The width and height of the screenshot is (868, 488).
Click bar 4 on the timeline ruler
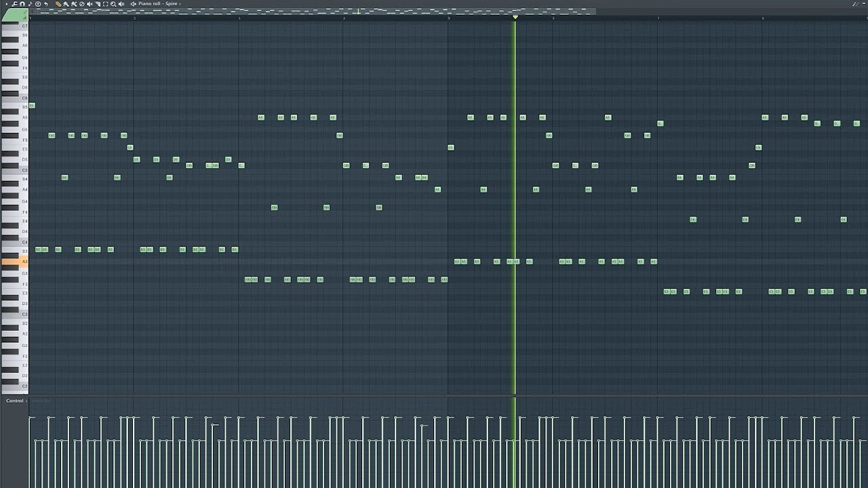[344, 18]
